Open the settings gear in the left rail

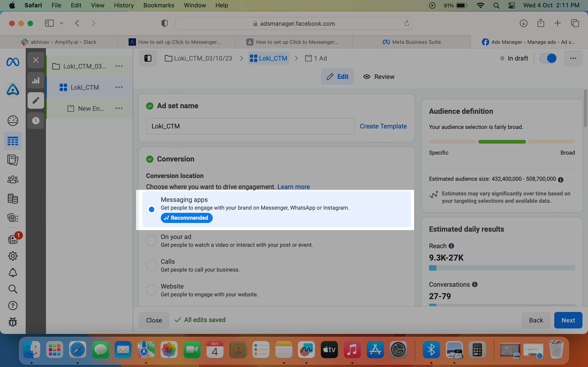[13, 256]
